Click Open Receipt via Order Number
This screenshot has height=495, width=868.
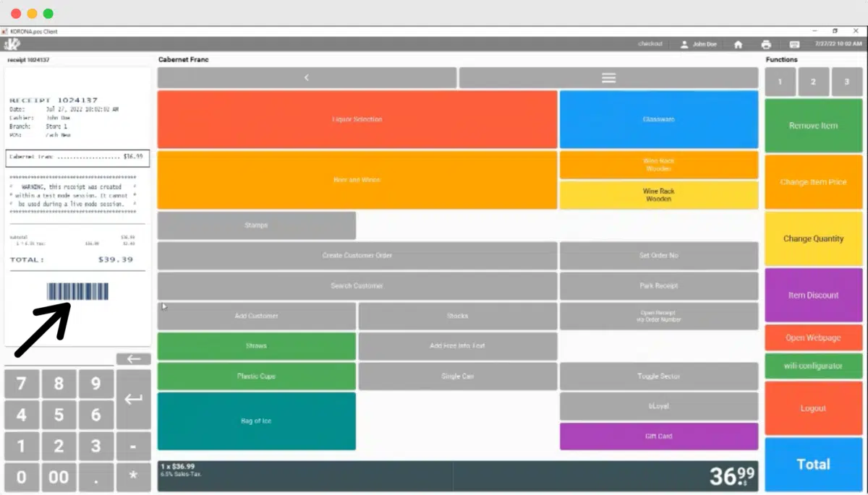(659, 316)
